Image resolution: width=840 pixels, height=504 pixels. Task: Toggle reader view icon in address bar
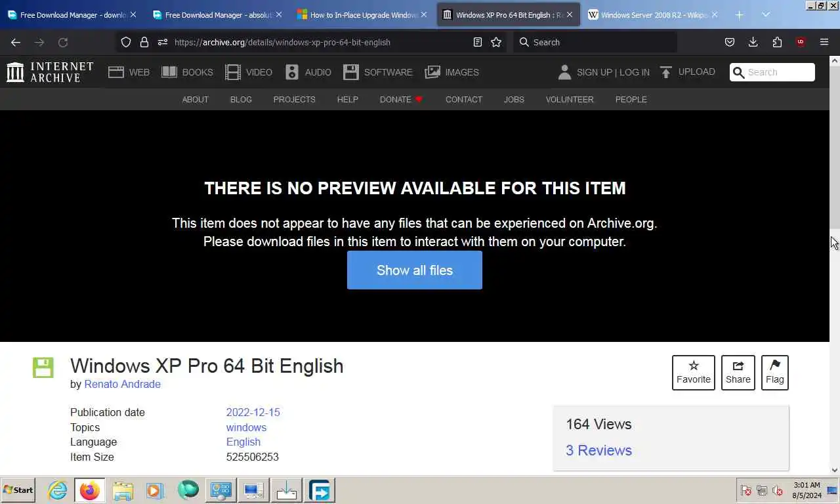click(478, 42)
